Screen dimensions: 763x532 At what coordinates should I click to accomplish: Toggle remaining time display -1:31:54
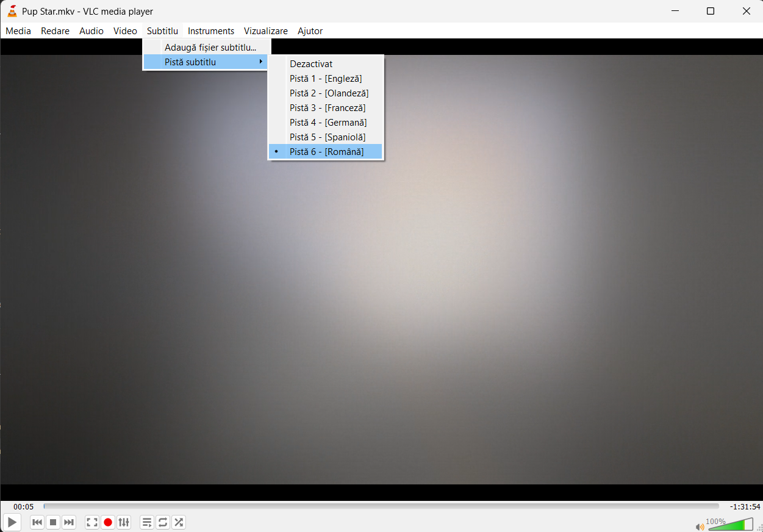tap(745, 507)
